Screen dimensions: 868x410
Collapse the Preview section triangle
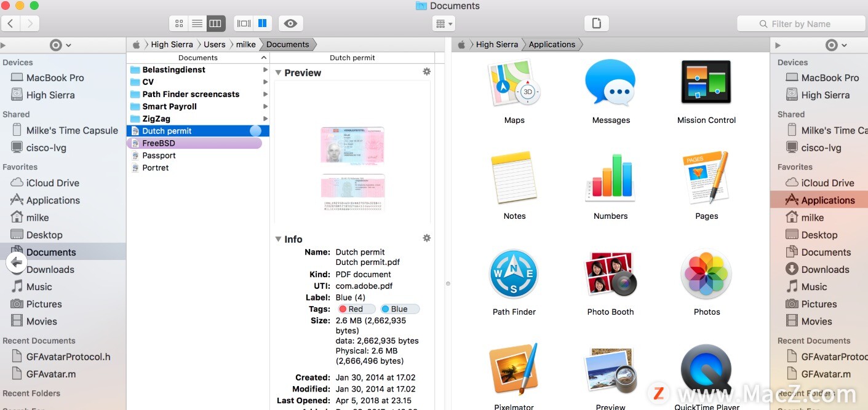[x=278, y=73]
